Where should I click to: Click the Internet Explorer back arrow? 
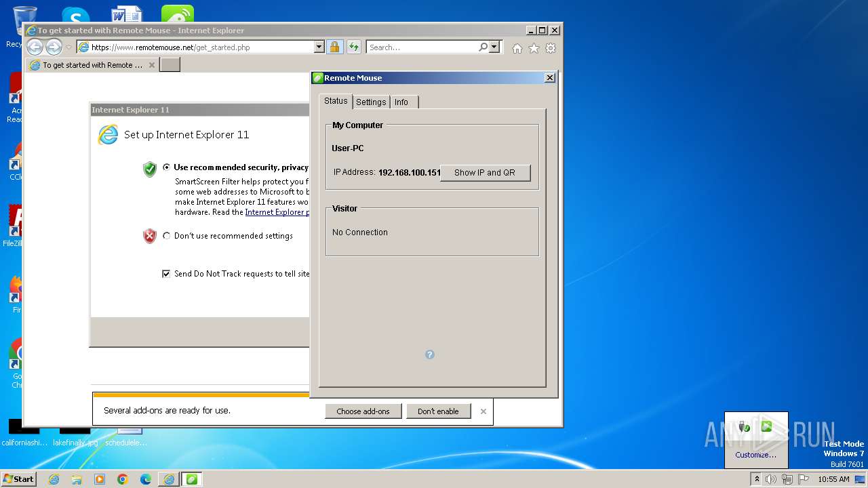[35, 47]
